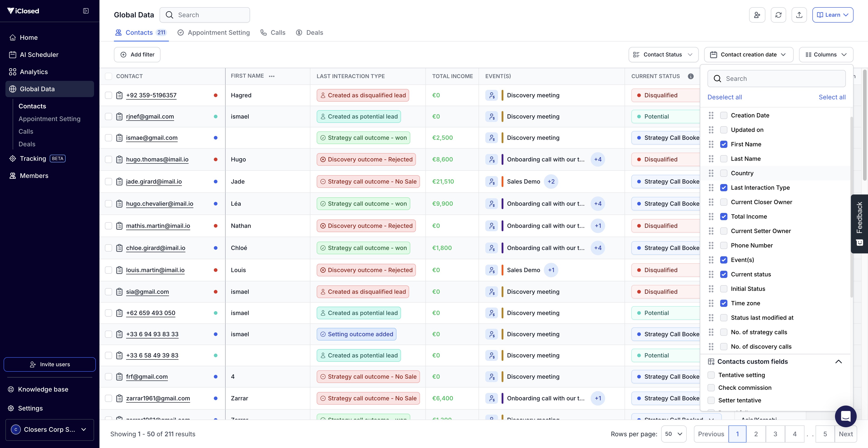Select the row checkbox for Hagred's contact

click(108, 95)
